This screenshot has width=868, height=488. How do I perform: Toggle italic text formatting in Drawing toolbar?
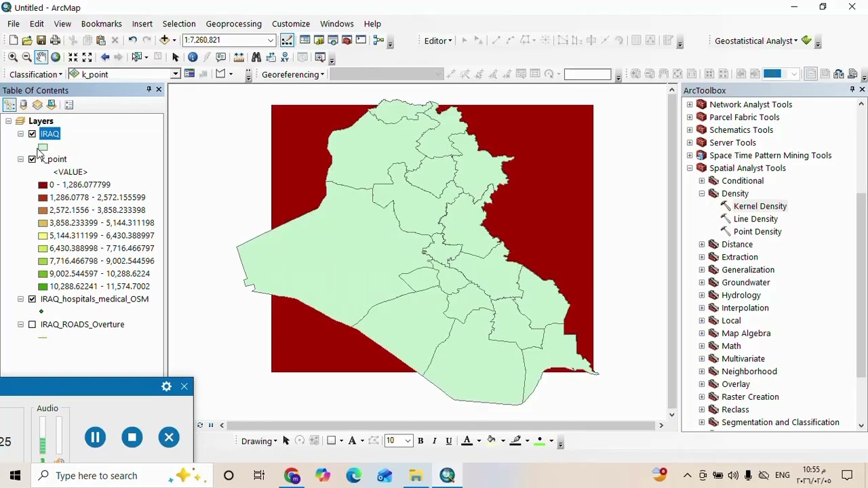[435, 441]
